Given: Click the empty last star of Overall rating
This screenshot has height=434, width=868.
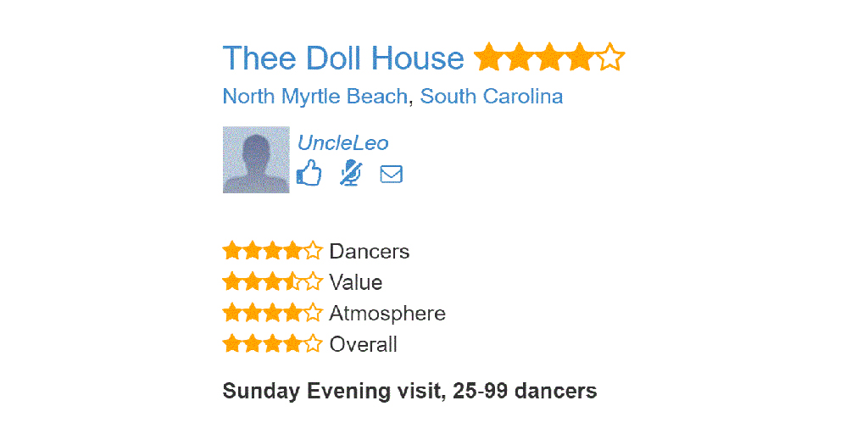Looking at the screenshot, I should [x=314, y=344].
